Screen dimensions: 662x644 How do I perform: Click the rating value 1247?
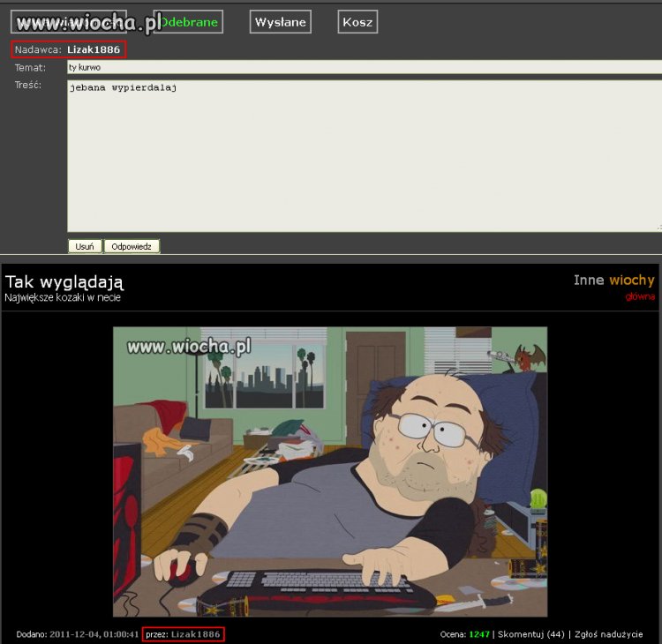(x=479, y=634)
